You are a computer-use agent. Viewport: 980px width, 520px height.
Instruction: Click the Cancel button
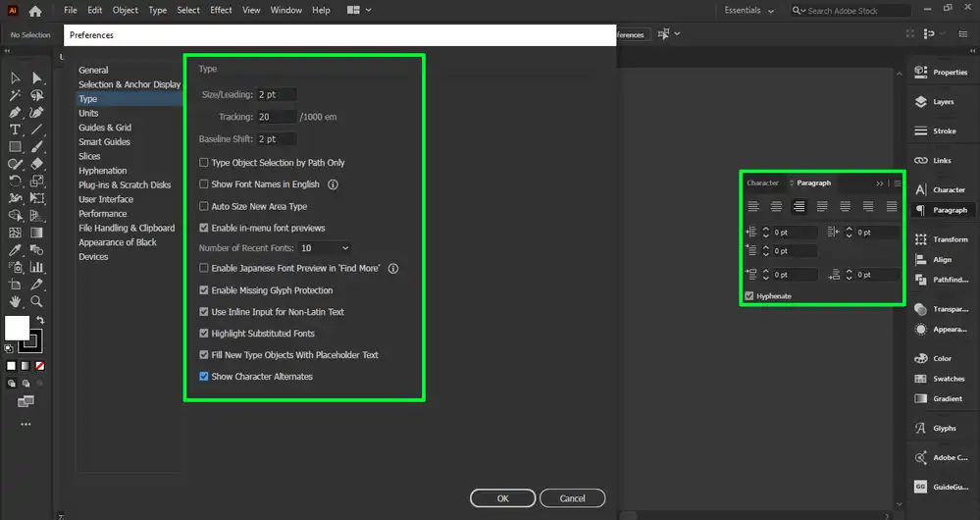pyautogui.click(x=573, y=498)
